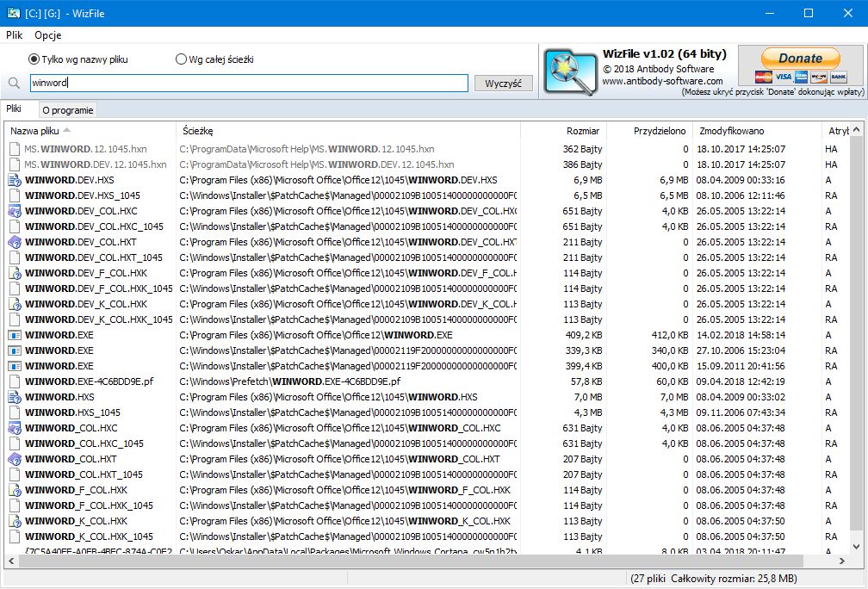The height and width of the screenshot is (589, 868).
Task: Click modified date '15.09.2011 20:41:56'
Action: pos(741,366)
